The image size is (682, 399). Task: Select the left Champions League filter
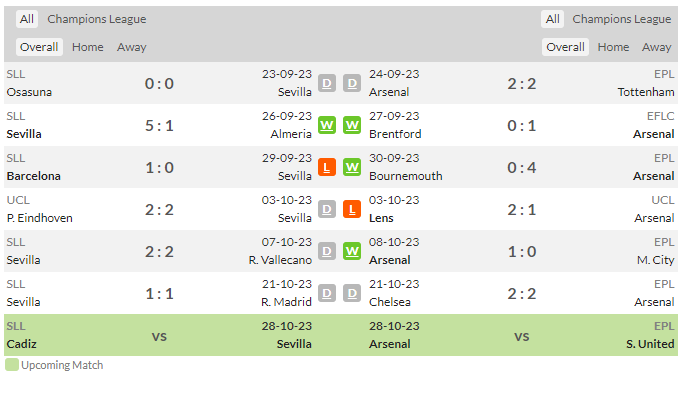(97, 19)
